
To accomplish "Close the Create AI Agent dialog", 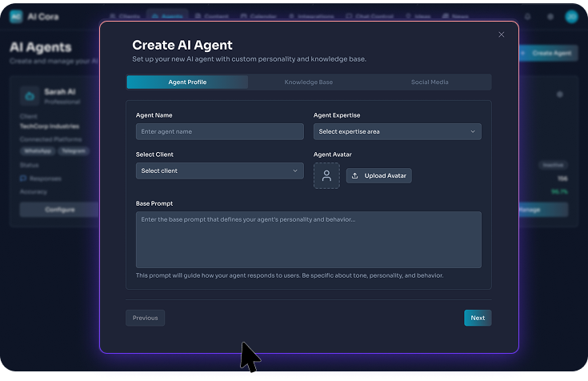I will click(x=502, y=34).
